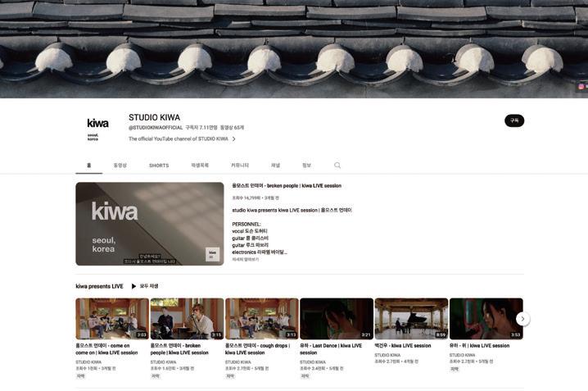588x391 pixels.
Task: Click the 'cough drops' video title
Action: click(x=258, y=349)
